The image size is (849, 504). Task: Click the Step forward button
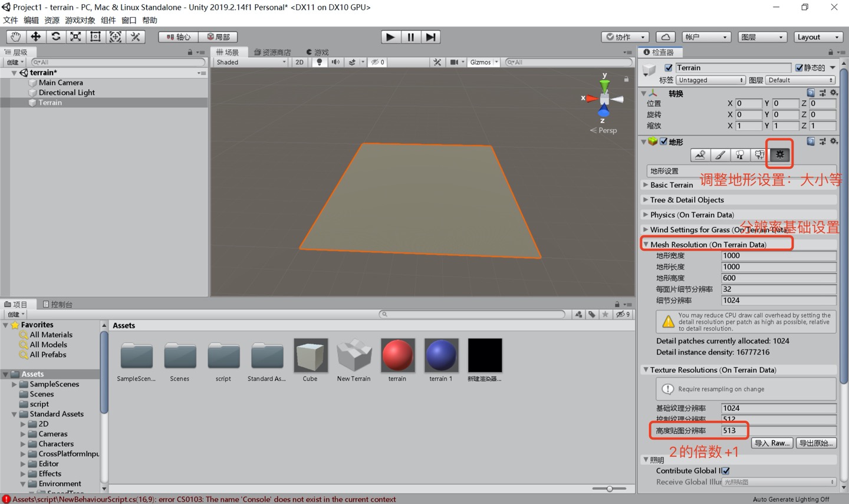tap(431, 37)
